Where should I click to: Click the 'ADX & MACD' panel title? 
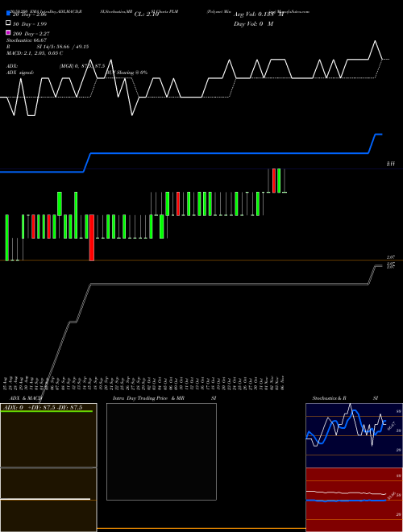click(26, 398)
